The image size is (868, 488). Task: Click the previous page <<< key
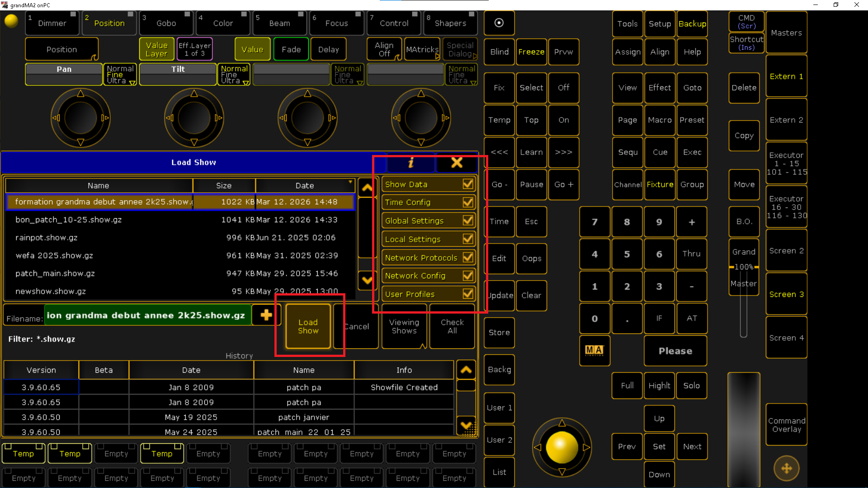click(x=499, y=152)
